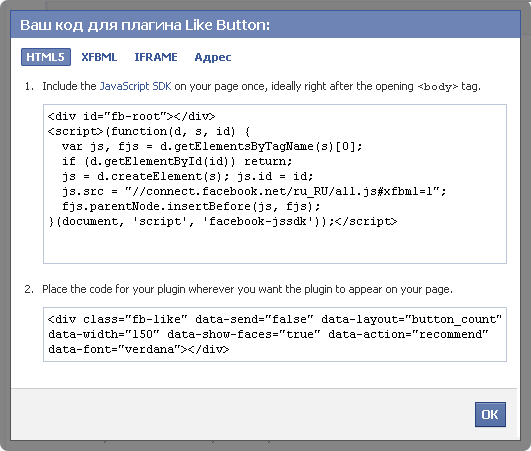The image size is (531, 451).
Task: Open the JavaScript SDK link
Action: click(x=135, y=86)
